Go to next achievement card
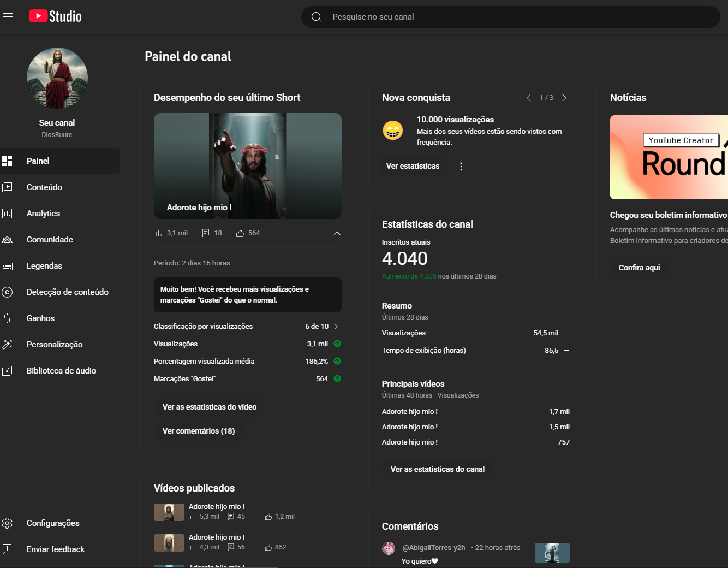Screen dimensions: 728x568 pos(564,98)
